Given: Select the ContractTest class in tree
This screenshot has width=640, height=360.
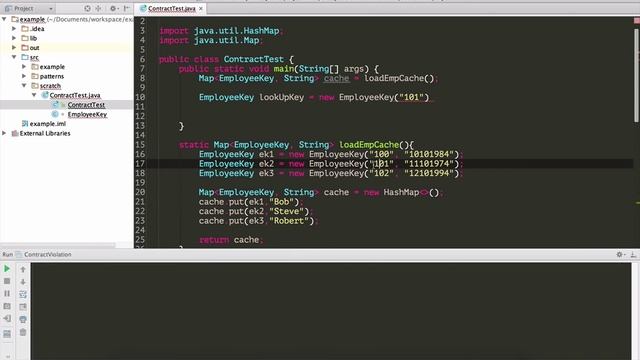Looking at the screenshot, I should [x=86, y=105].
